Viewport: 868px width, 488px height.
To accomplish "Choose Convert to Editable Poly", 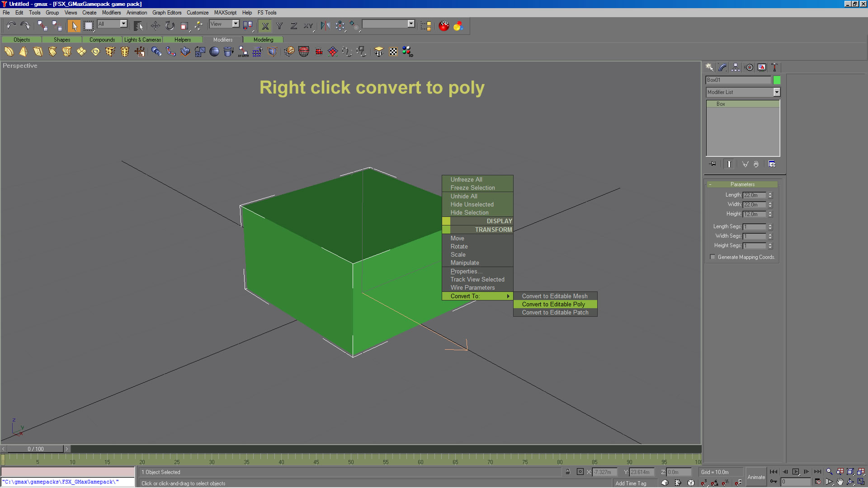I will [x=553, y=305].
